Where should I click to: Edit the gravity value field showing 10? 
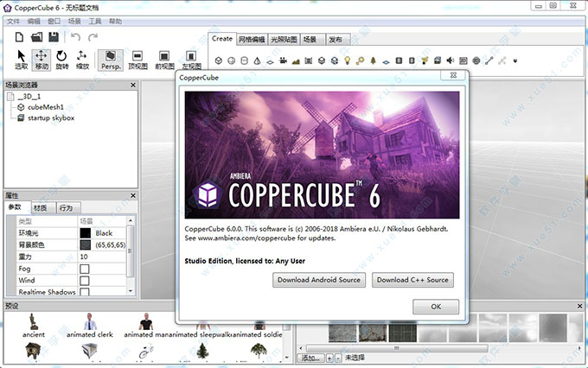coord(102,257)
